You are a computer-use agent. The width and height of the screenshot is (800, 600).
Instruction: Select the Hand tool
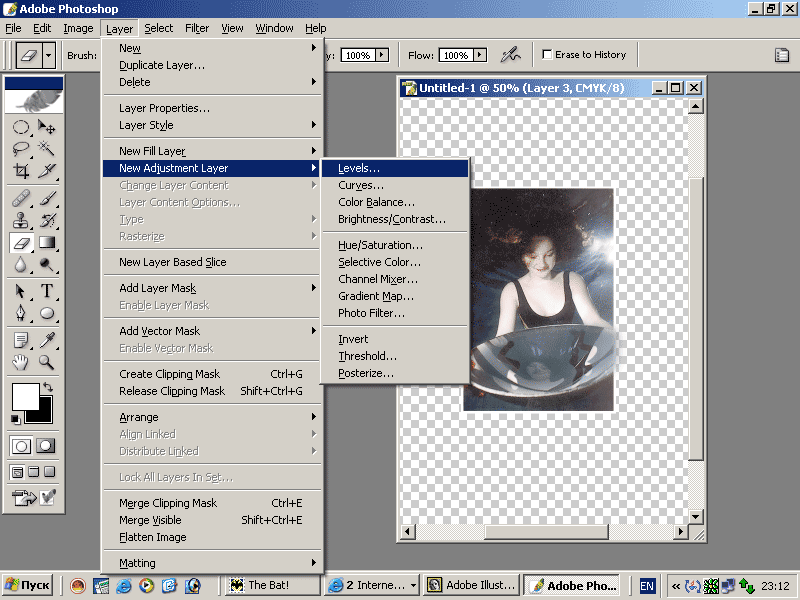pyautogui.click(x=21, y=362)
